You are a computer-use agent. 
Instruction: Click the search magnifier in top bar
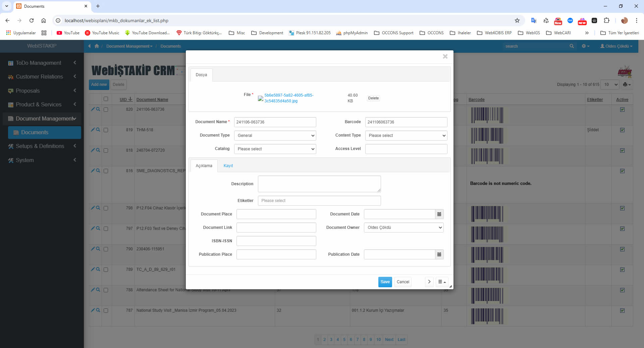[572, 46]
